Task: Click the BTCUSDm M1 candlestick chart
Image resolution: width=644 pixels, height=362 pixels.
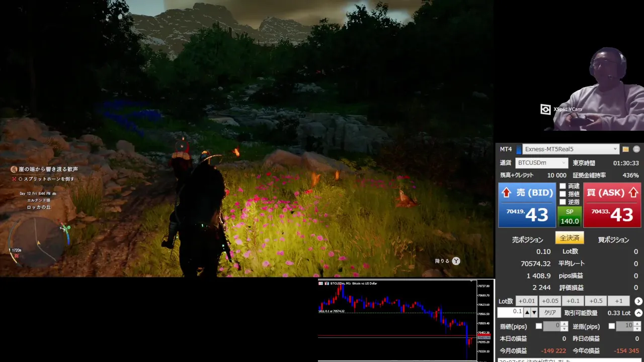Action: [x=397, y=322]
